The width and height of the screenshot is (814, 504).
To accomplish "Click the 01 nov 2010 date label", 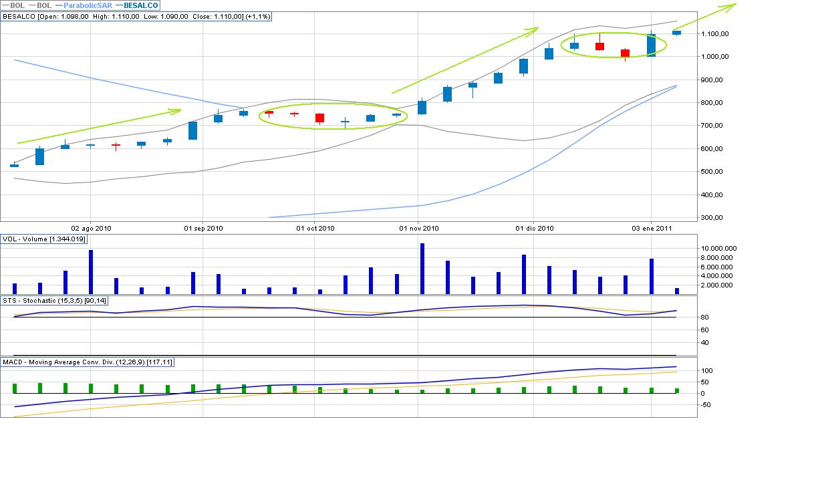I will click(418, 228).
